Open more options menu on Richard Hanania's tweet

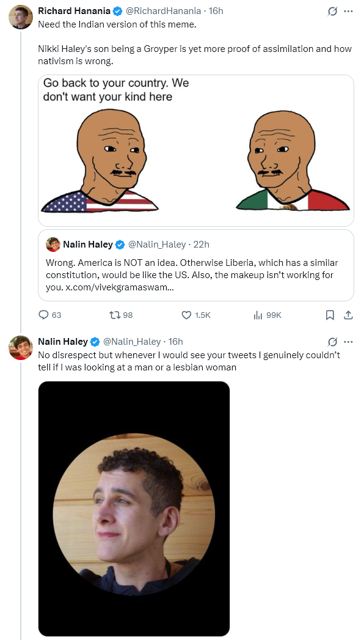(x=348, y=12)
